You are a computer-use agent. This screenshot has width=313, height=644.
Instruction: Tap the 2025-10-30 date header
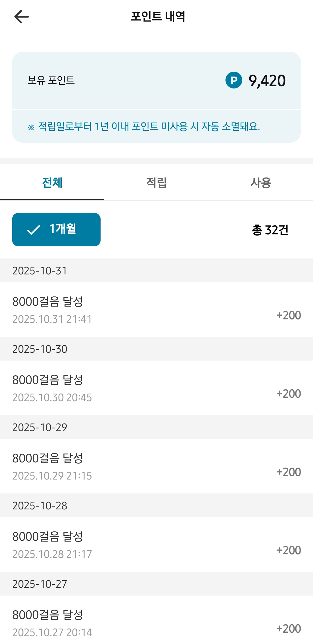(x=40, y=349)
